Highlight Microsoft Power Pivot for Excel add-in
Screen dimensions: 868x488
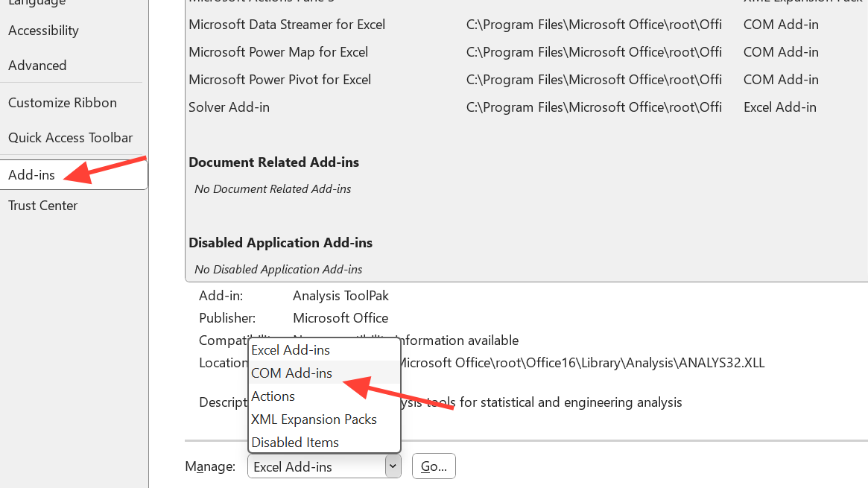coord(279,80)
